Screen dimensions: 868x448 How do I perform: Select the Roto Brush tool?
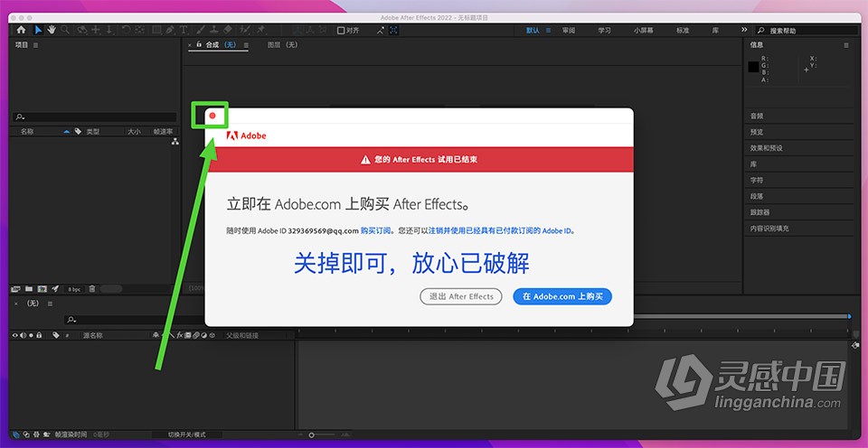(245, 30)
